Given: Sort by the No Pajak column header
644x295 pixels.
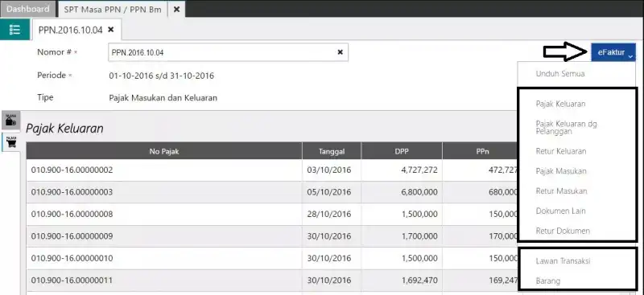Looking at the screenshot, I should (164, 151).
